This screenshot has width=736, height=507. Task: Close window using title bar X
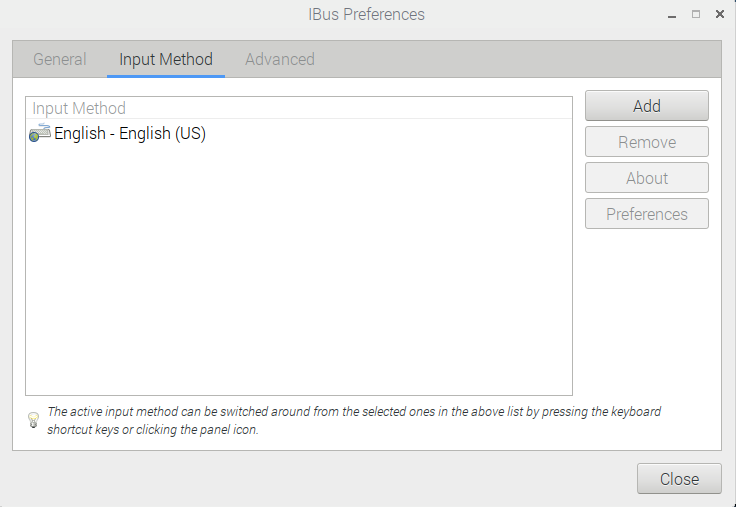click(x=720, y=15)
